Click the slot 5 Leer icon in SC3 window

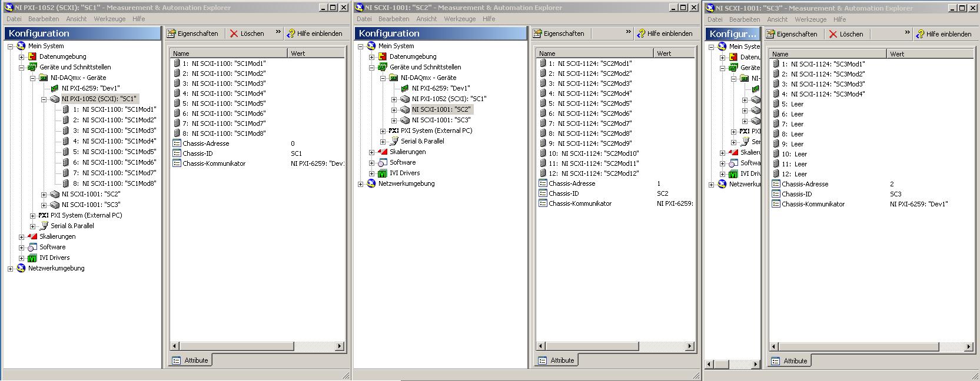point(776,104)
